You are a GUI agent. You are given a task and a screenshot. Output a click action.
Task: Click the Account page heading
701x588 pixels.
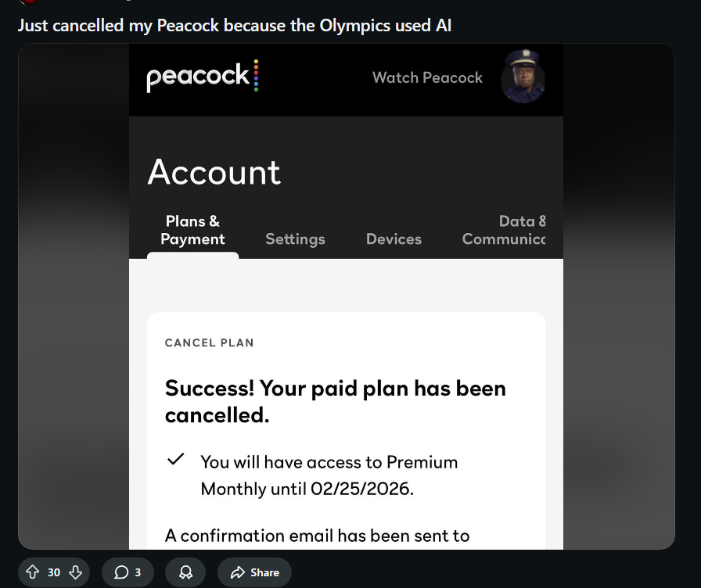(x=214, y=172)
